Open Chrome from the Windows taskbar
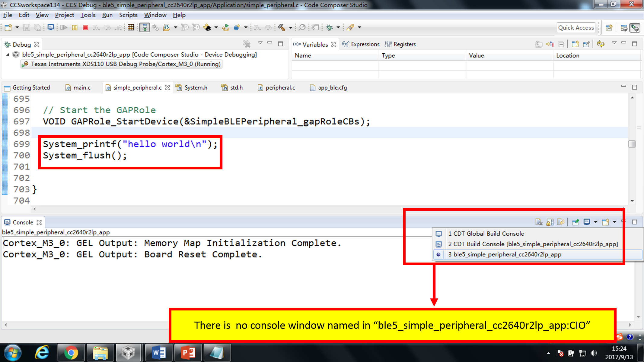Image resolution: width=644 pixels, height=362 pixels. click(71, 353)
